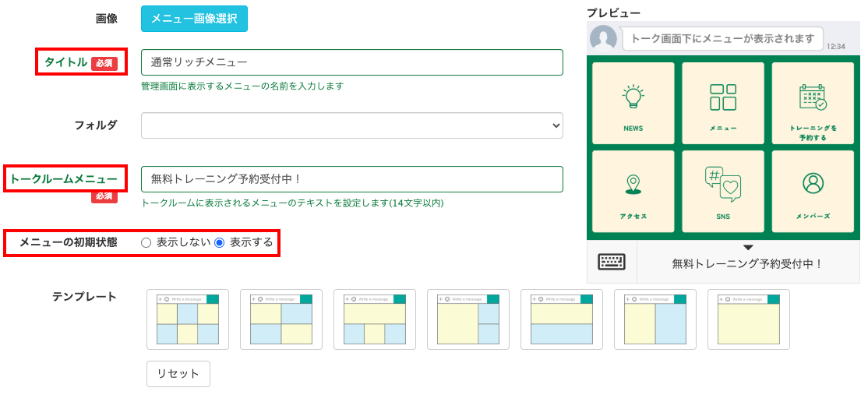Click the NEWS lightbulb icon in preview
Viewport: 868px width, 402px height.
[x=633, y=97]
